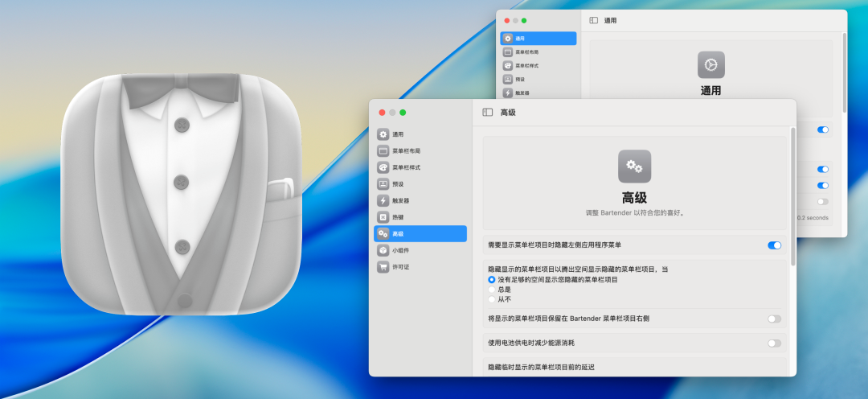Open 菜单栏布局 row in the back 通用 window

coord(538,52)
